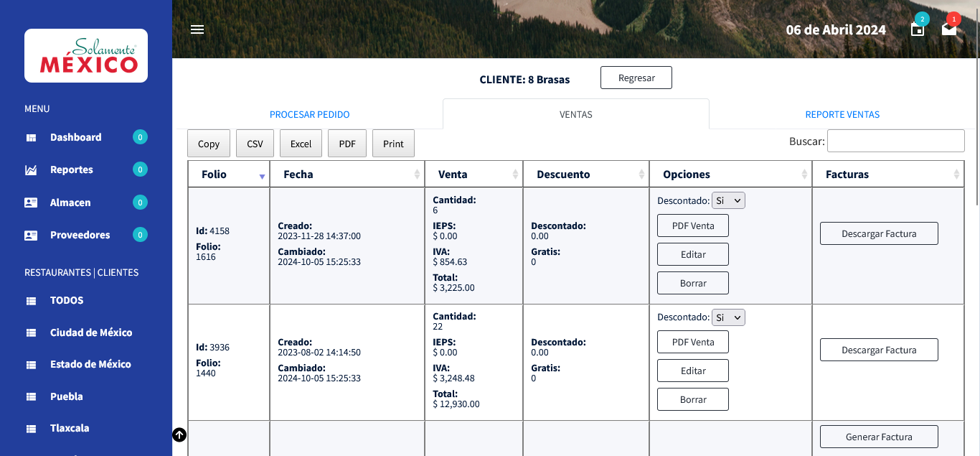Click the Regresar button
Screen dimensions: 980x456
point(636,78)
